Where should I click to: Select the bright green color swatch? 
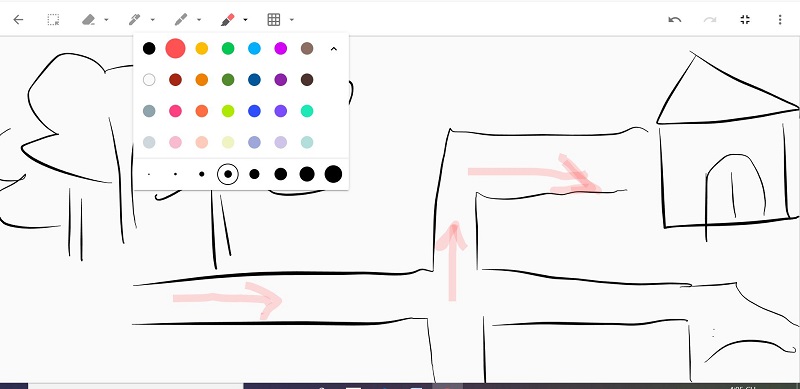coord(228,48)
